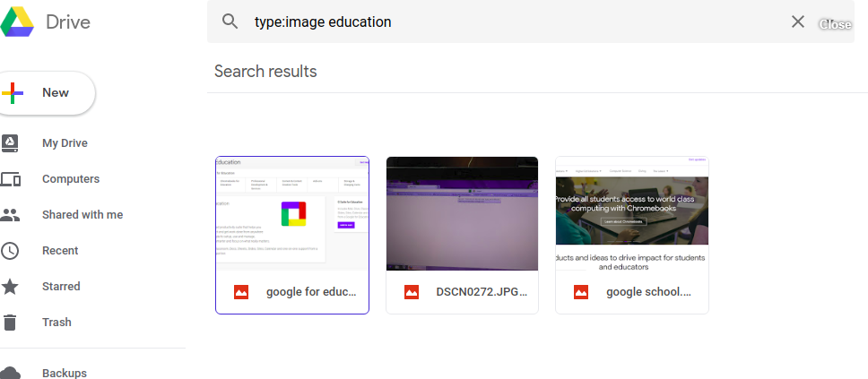
Task: Open the Chromebooks google school thumbnail
Action: [x=631, y=213]
